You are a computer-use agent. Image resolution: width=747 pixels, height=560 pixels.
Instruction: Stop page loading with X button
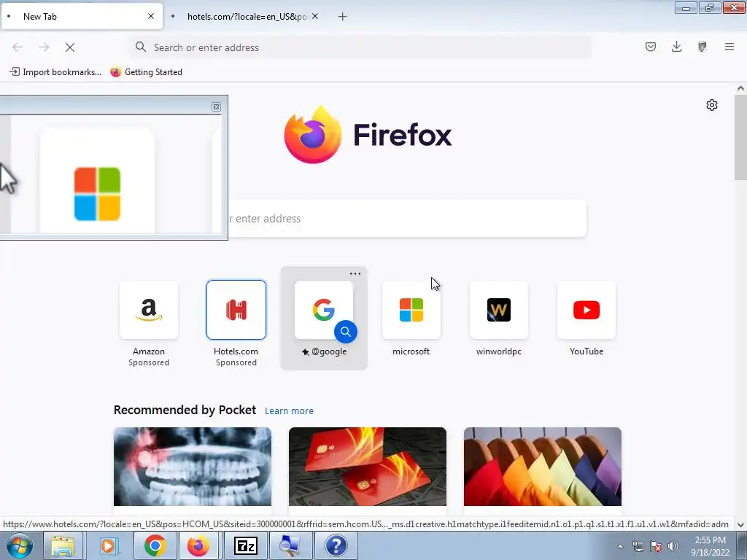click(x=70, y=47)
